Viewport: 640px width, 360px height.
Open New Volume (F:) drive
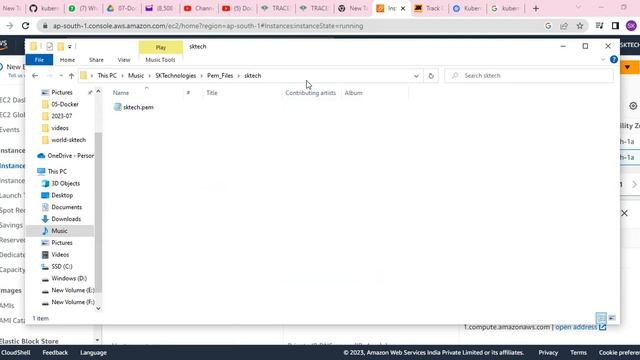point(72,302)
